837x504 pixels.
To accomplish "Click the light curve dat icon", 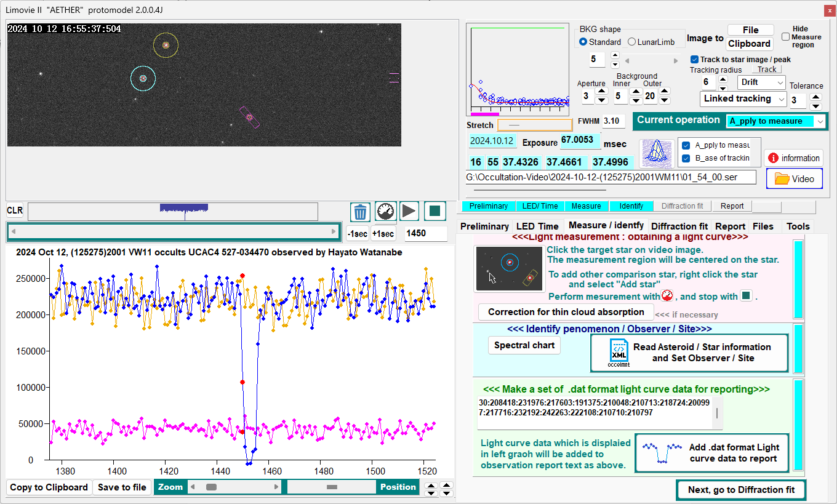I will [661, 453].
